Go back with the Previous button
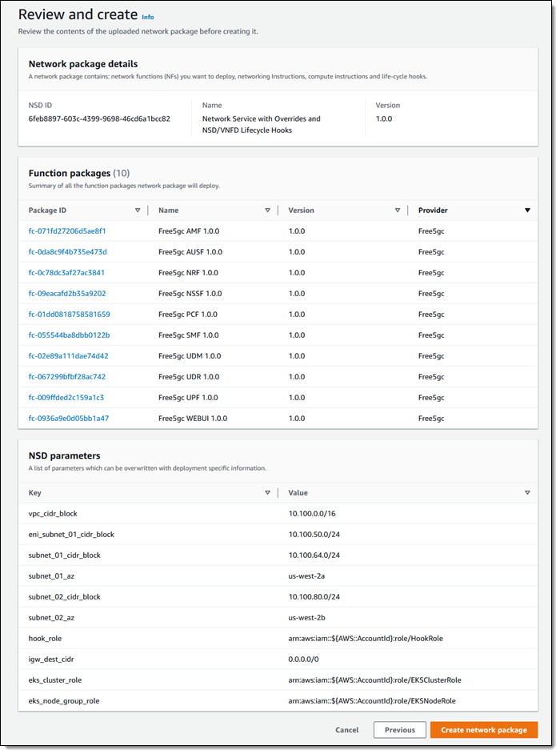Image resolution: width=560 pixels, height=754 pixels. pos(400,729)
